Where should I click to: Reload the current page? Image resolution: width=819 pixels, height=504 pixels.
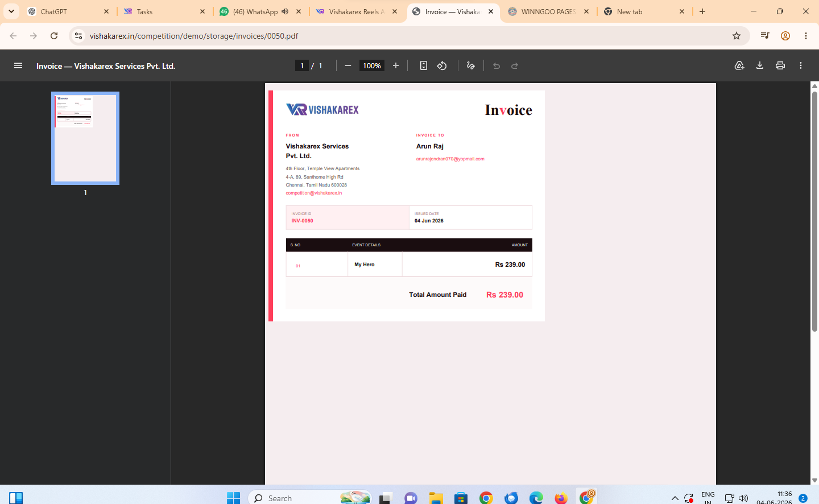click(54, 36)
